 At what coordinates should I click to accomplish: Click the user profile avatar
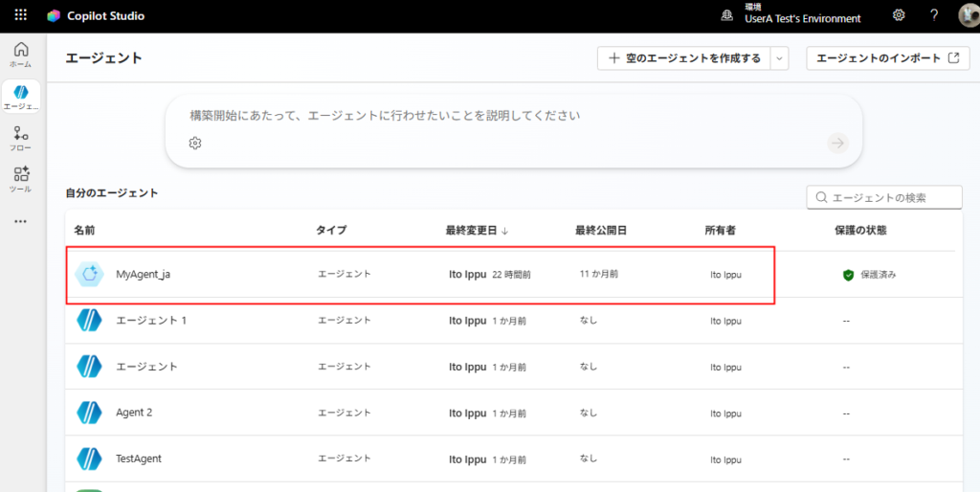tap(967, 15)
